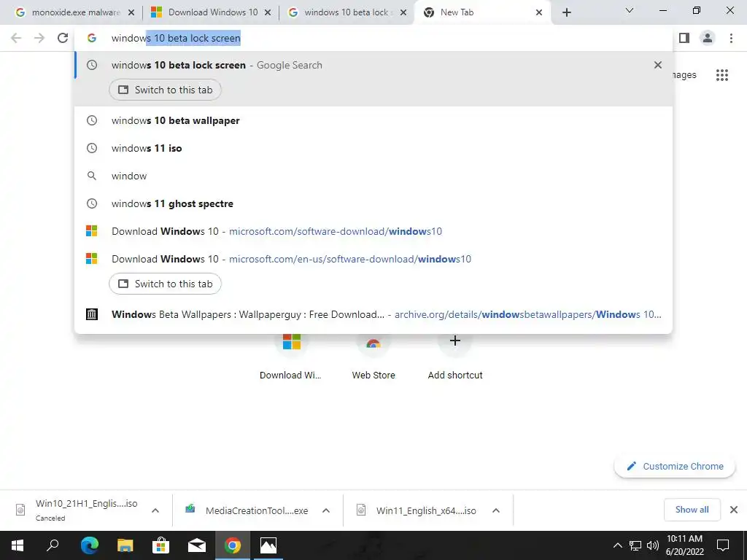Open the Photos app in the taskbar
This screenshot has width=747, height=560.
point(268,545)
